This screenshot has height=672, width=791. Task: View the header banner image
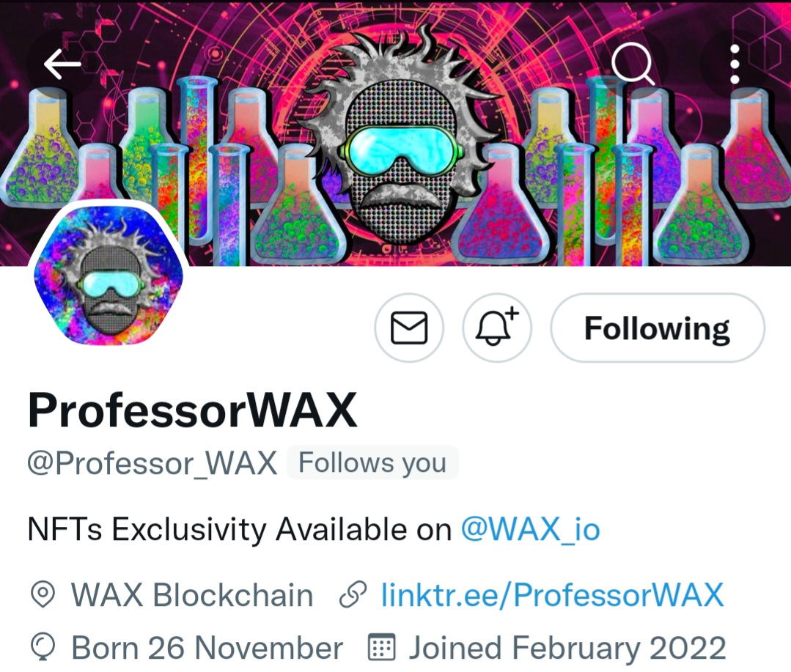tap(396, 133)
